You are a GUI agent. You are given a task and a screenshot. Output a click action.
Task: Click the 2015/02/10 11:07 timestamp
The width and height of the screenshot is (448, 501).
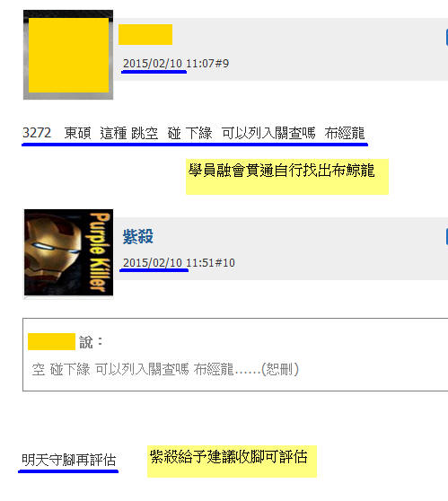point(169,63)
